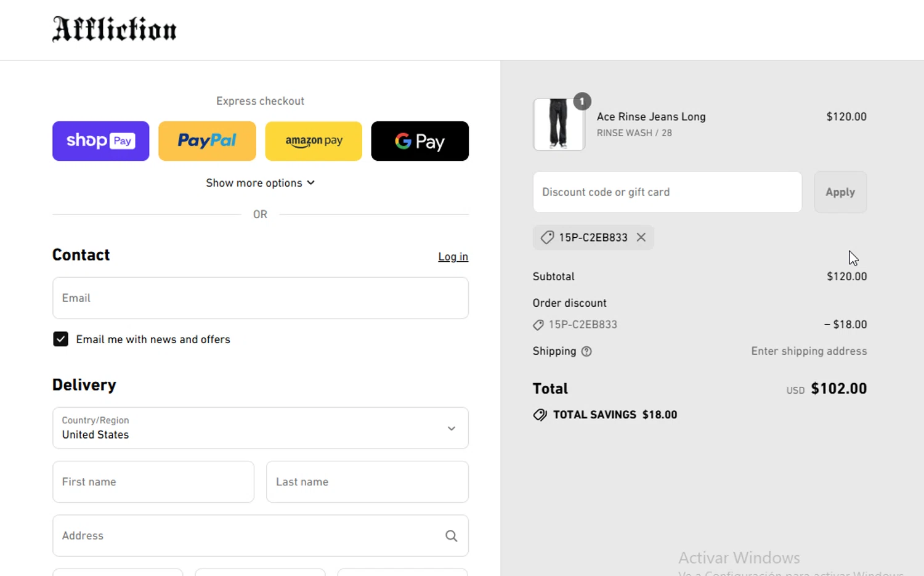The width and height of the screenshot is (924, 576).
Task: Click the Total Savings tag icon
Action: pyautogui.click(x=540, y=415)
